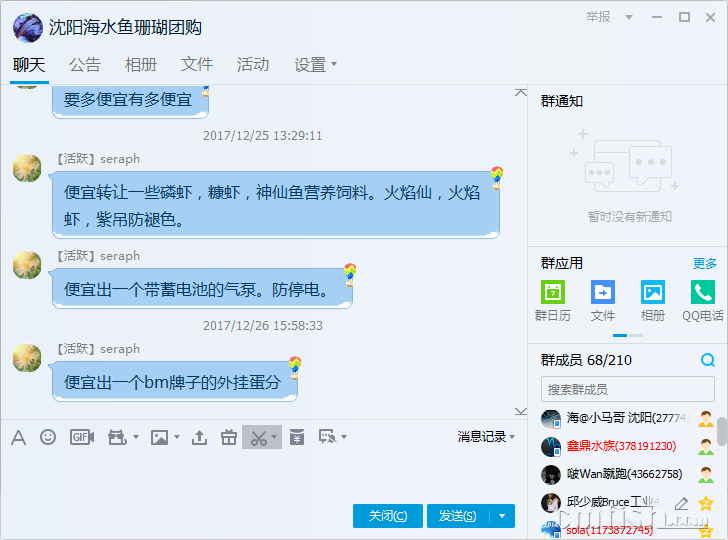Click the group member search magnifier icon

point(708,360)
